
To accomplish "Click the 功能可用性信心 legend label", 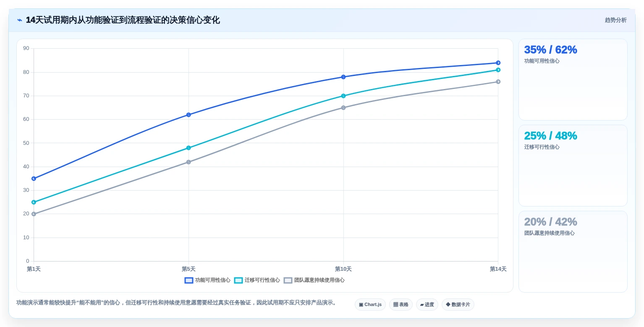I will pyautogui.click(x=212, y=280).
